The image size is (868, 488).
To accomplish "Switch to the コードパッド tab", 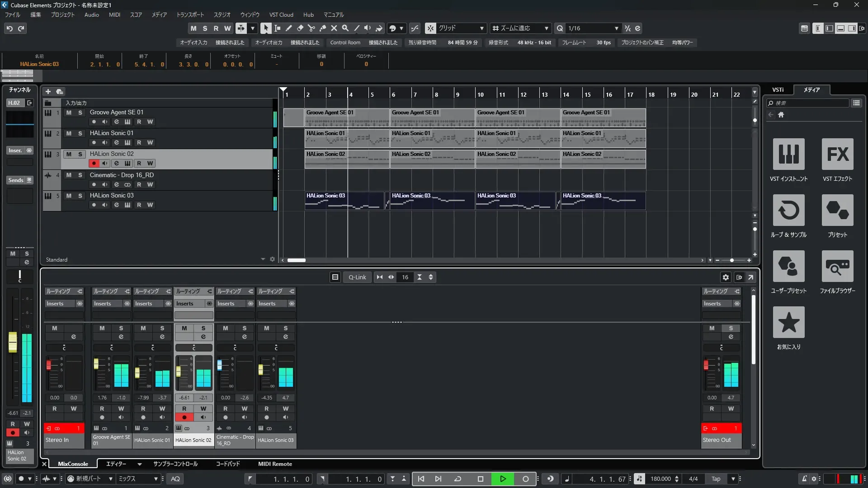I will (x=227, y=464).
